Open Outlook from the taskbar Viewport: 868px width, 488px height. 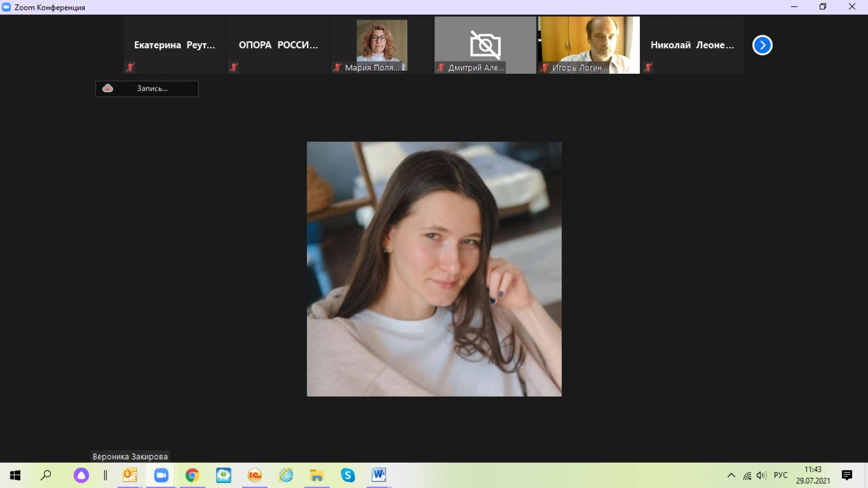[130, 475]
